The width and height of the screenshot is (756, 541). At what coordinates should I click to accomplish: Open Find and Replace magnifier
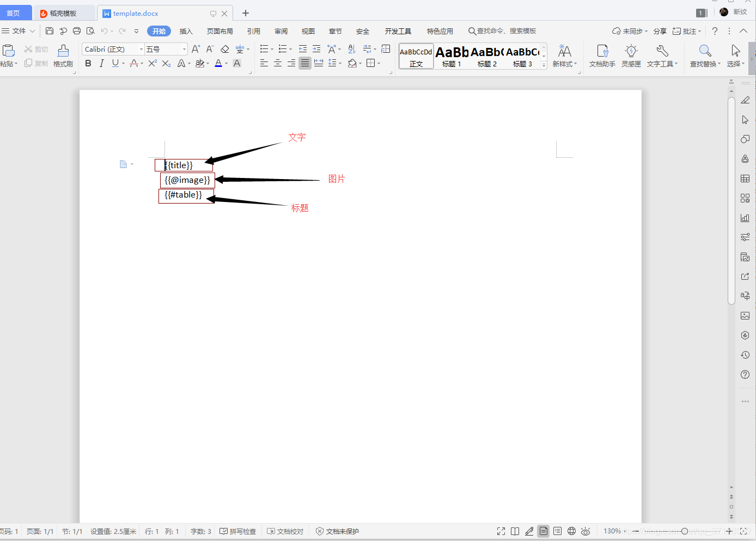pos(705,56)
